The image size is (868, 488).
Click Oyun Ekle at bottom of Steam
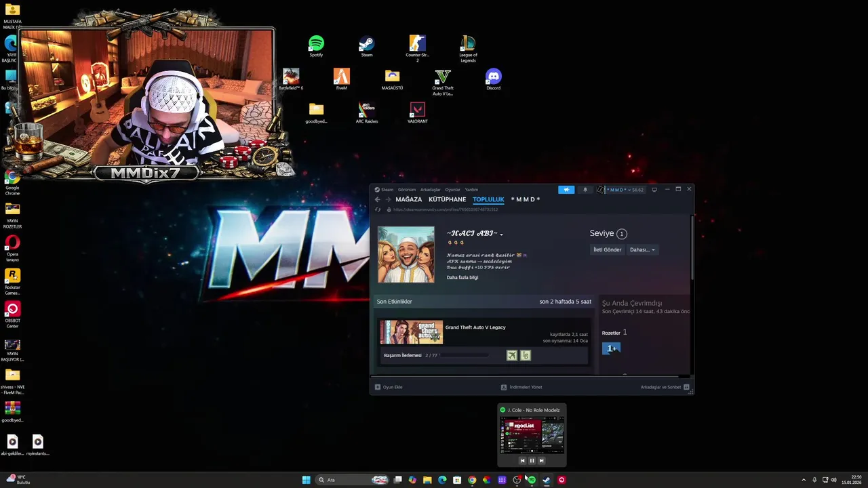pos(389,387)
